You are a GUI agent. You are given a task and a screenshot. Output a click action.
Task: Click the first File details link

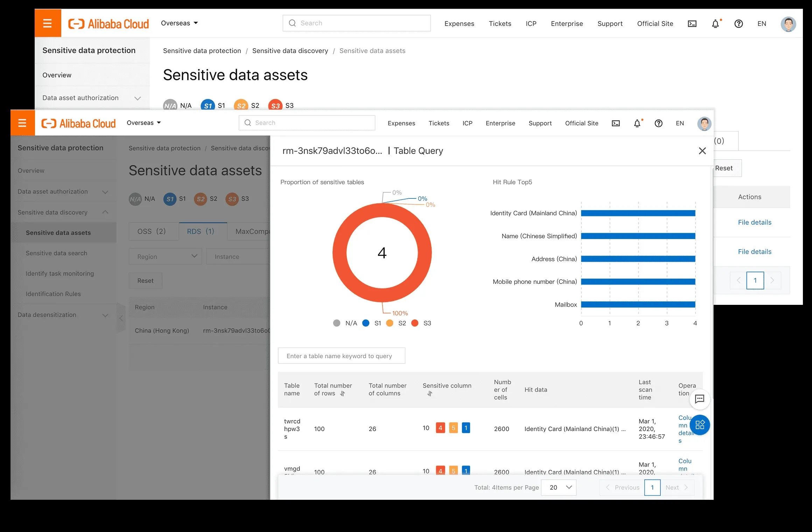point(755,222)
